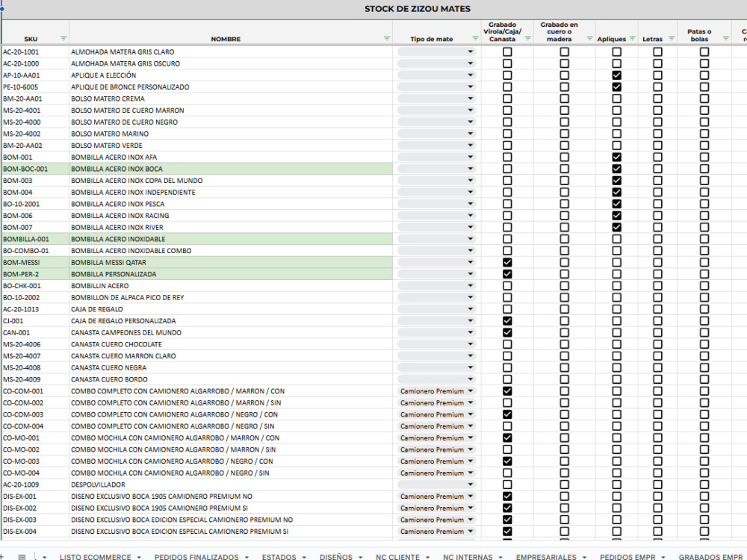Open the all sheets list icon
The height and width of the screenshot is (560, 747).
click(x=22, y=556)
